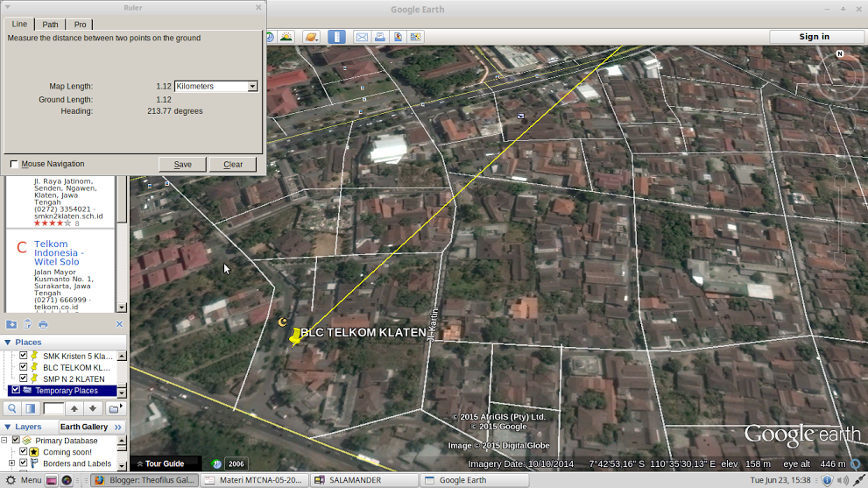This screenshot has height=488, width=868.
Task: Click the Google Earth taskbar entry
Action: [x=475, y=480]
